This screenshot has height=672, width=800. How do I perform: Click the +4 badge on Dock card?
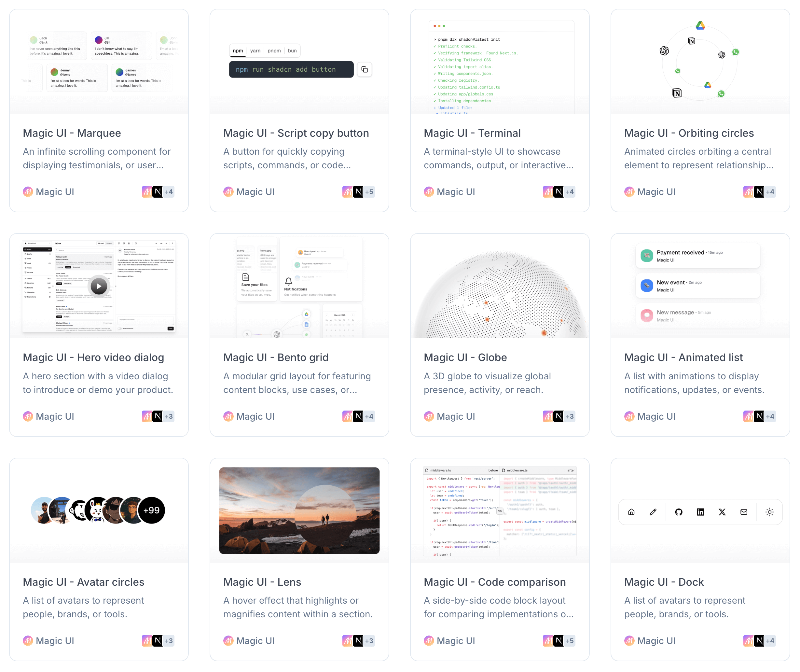pos(770,641)
